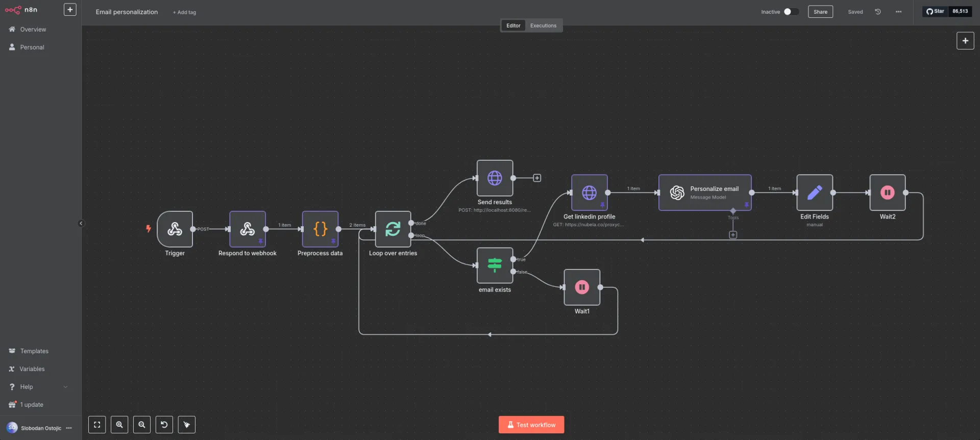Click the red trigger lightning bolt icon
Image resolution: width=980 pixels, height=440 pixels.
tap(149, 229)
